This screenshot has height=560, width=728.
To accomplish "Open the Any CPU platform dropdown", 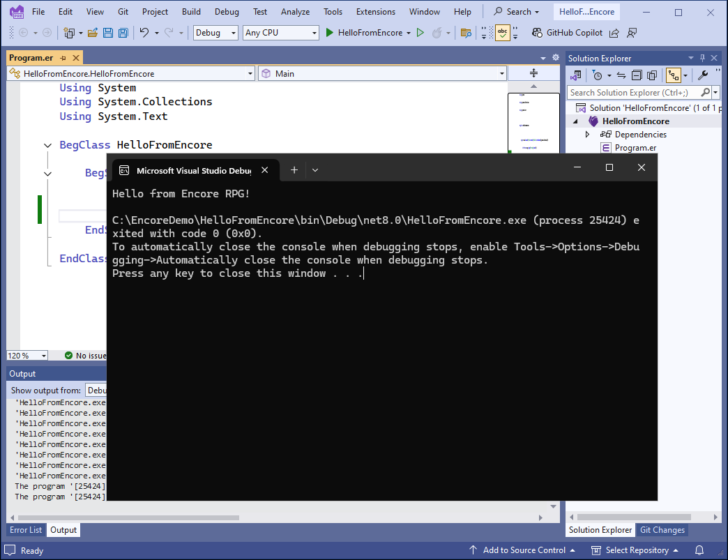I will (280, 33).
